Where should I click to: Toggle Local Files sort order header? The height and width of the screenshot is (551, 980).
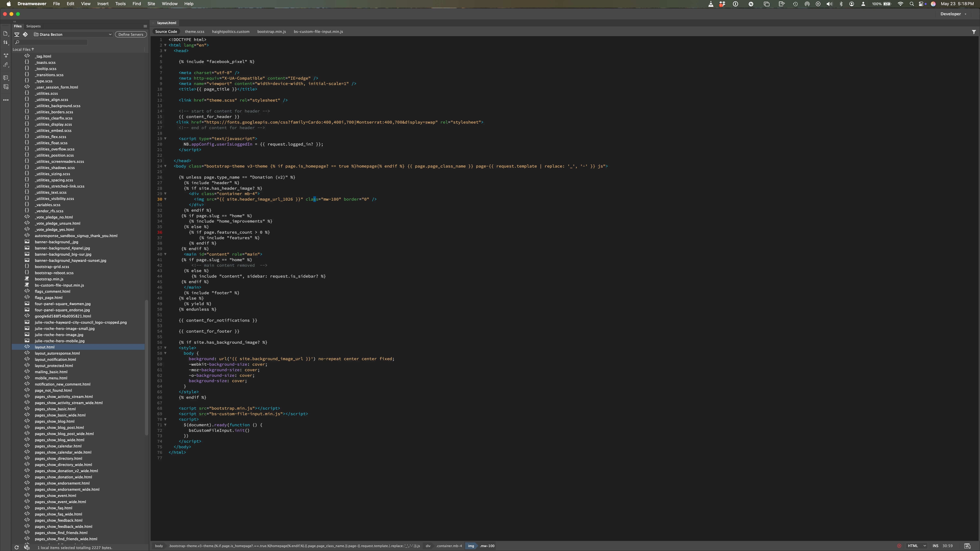pos(23,49)
